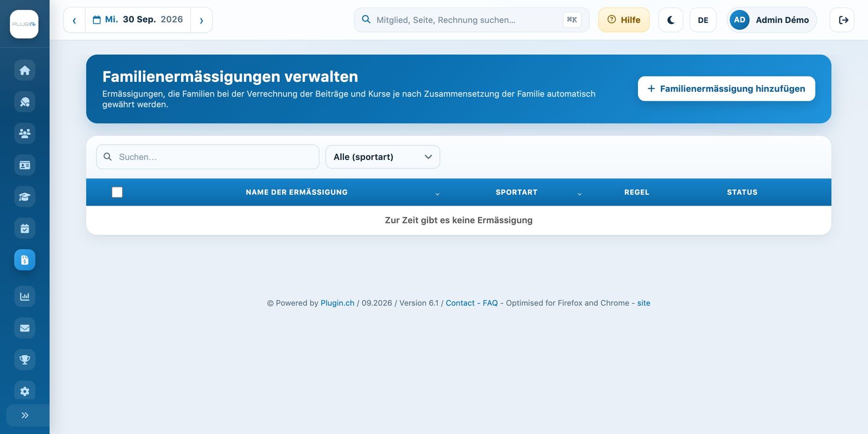Click Familienermässigung hinzufügen button
868x434 pixels.
click(x=726, y=88)
